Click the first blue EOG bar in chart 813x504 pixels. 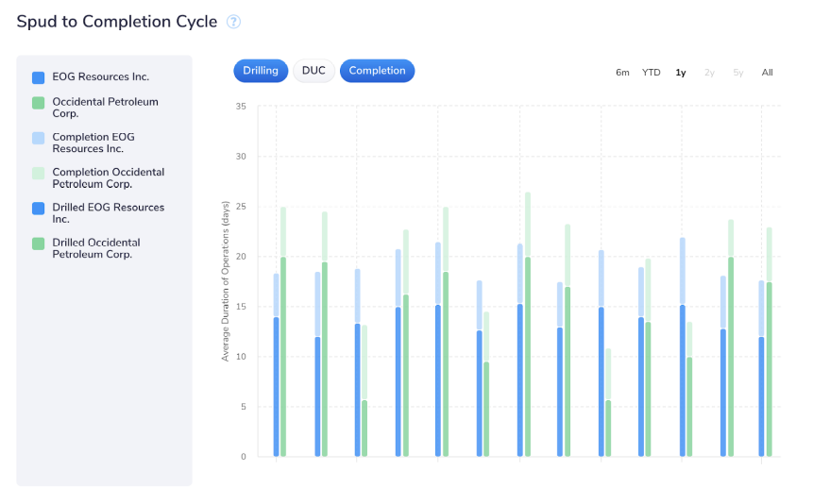pyautogui.click(x=277, y=387)
